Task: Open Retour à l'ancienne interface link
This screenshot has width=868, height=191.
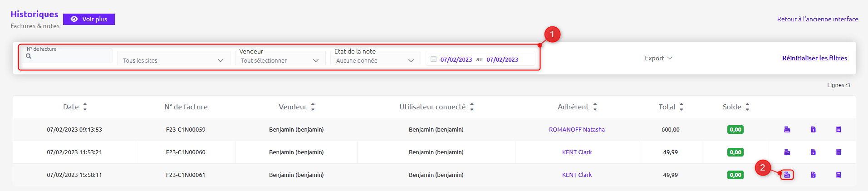Action: (x=818, y=19)
